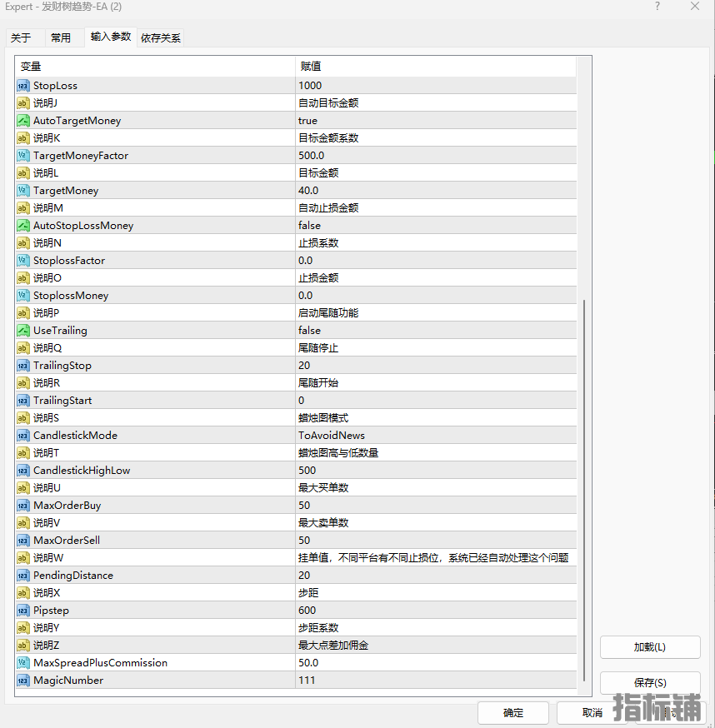
Task: Click the double icon beside TargetMoneyFactor
Action: (23, 156)
